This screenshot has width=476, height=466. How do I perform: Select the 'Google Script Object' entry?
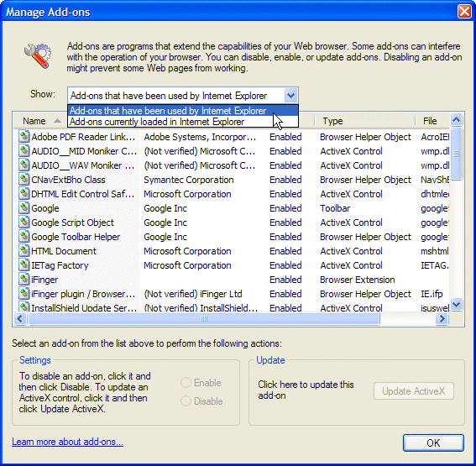[72, 223]
